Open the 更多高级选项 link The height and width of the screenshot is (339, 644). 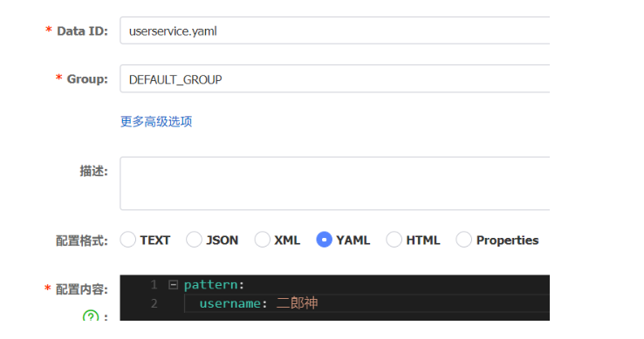click(156, 121)
